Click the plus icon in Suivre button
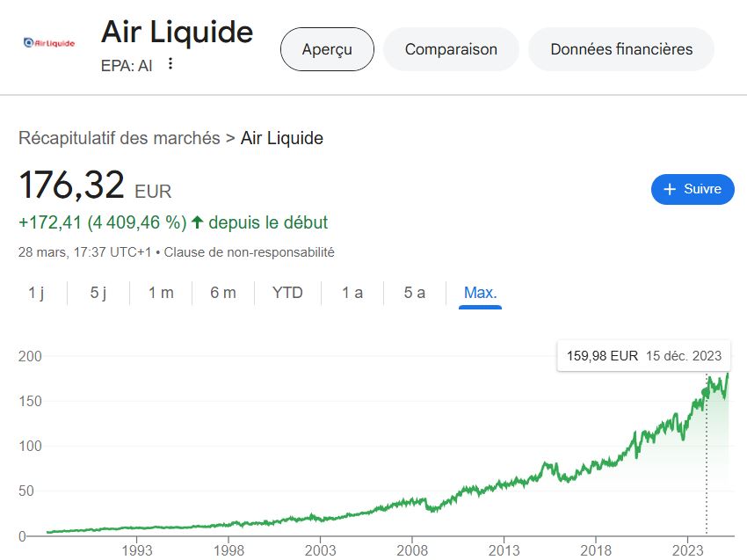The width and height of the screenshot is (747, 560). tap(670, 189)
